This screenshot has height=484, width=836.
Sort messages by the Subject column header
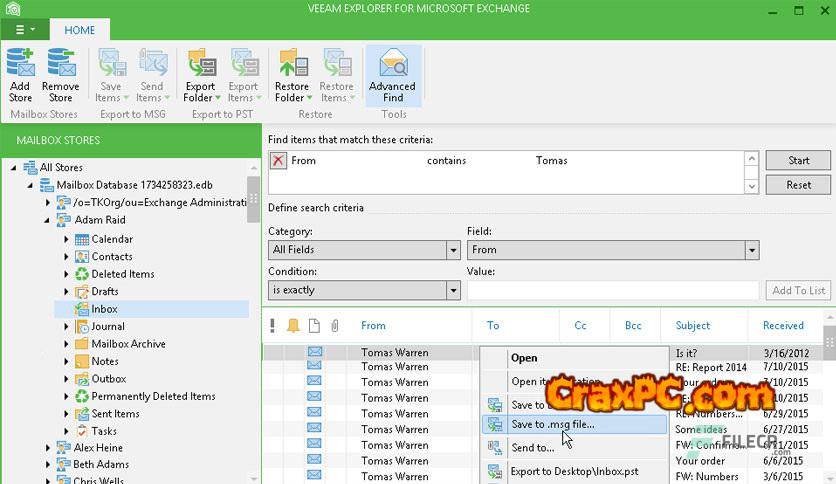pos(693,325)
